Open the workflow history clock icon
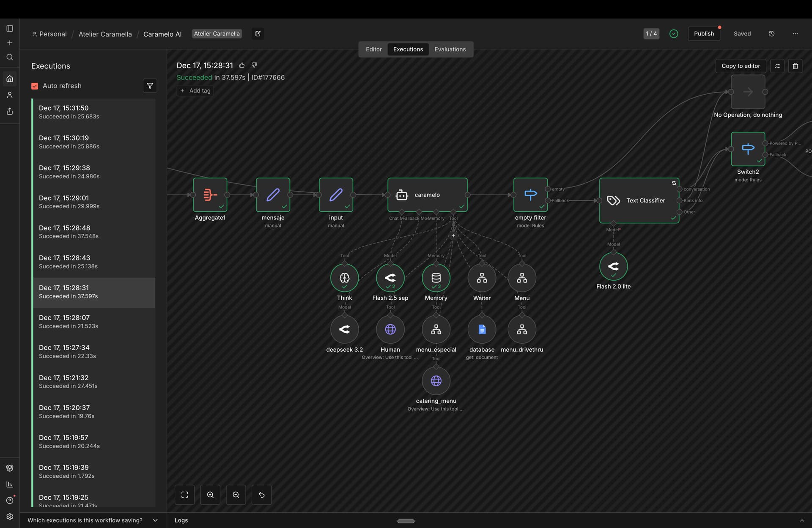The width and height of the screenshot is (812, 528). (771, 34)
